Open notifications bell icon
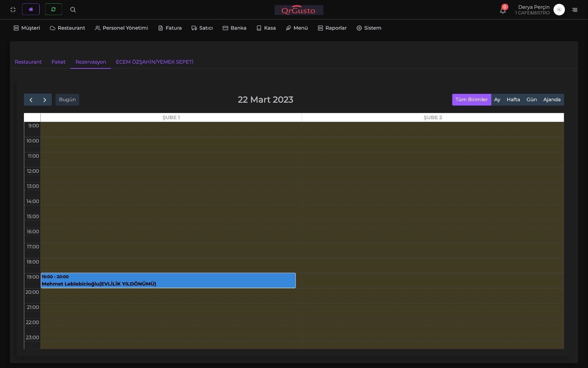 click(503, 10)
